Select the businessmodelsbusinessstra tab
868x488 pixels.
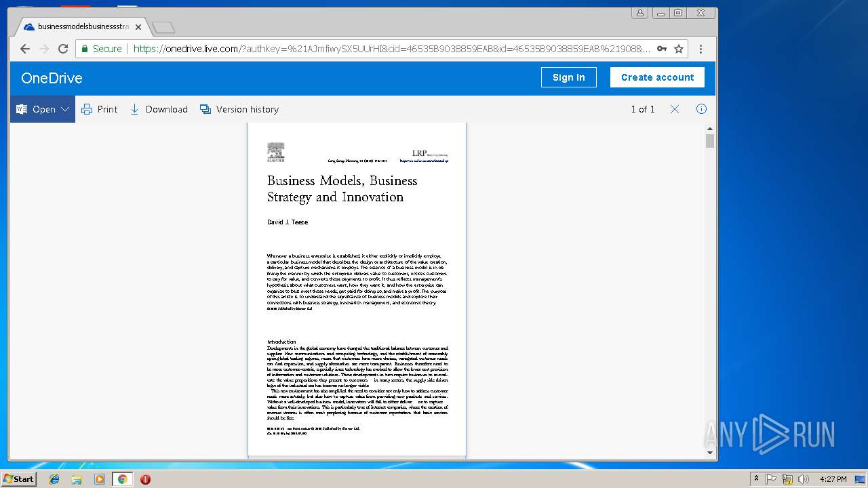[83, 27]
